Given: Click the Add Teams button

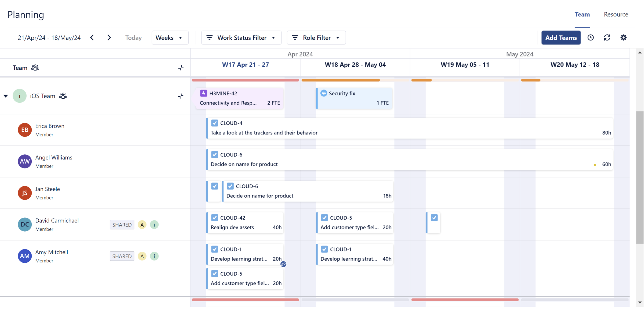Looking at the screenshot, I should 561,38.
